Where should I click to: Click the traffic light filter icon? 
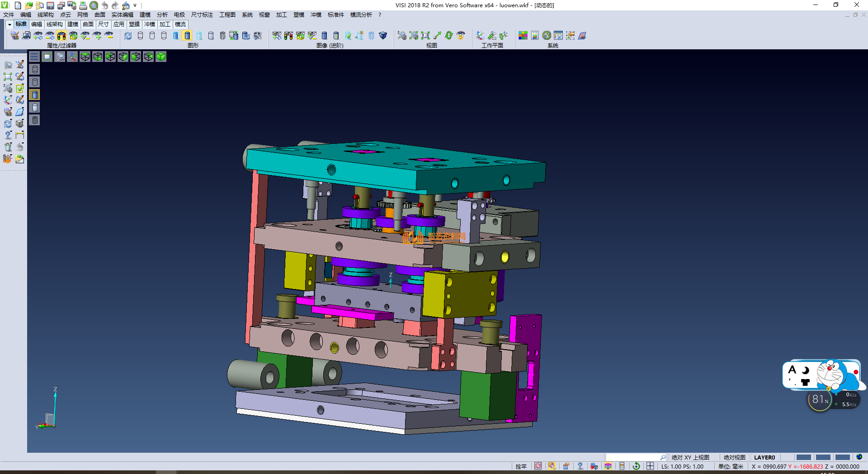[61, 36]
